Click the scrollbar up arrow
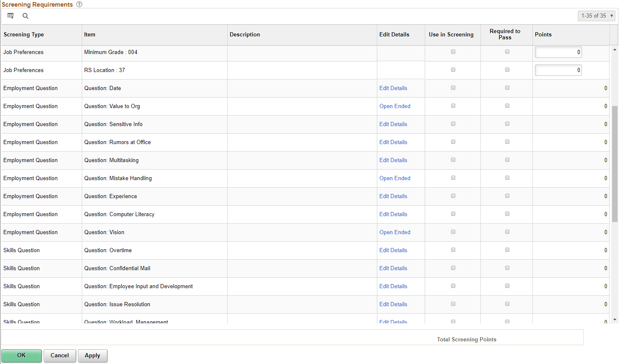Image resolution: width=623 pixels, height=364 pixels. (x=615, y=49)
